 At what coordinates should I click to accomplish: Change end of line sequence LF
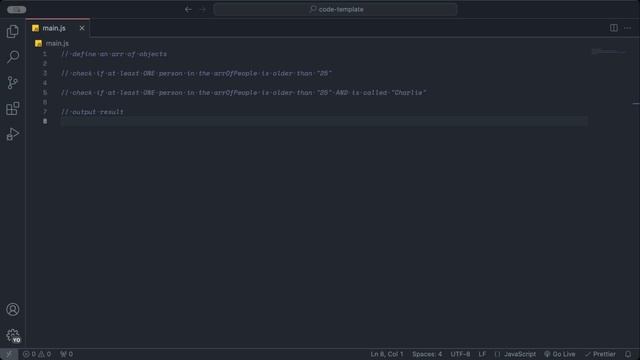pos(482,354)
